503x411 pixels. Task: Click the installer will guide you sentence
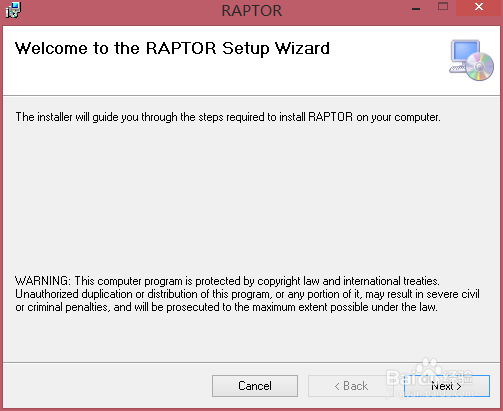click(x=228, y=117)
